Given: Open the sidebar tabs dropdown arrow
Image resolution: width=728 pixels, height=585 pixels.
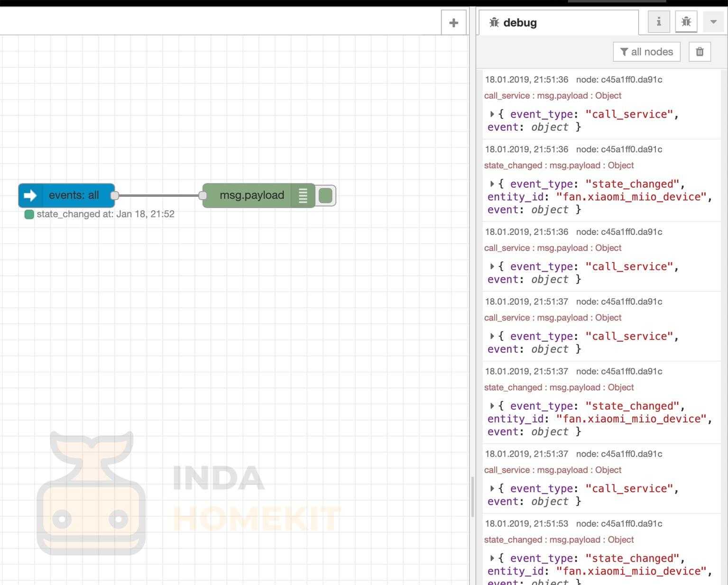Looking at the screenshot, I should coord(713,22).
